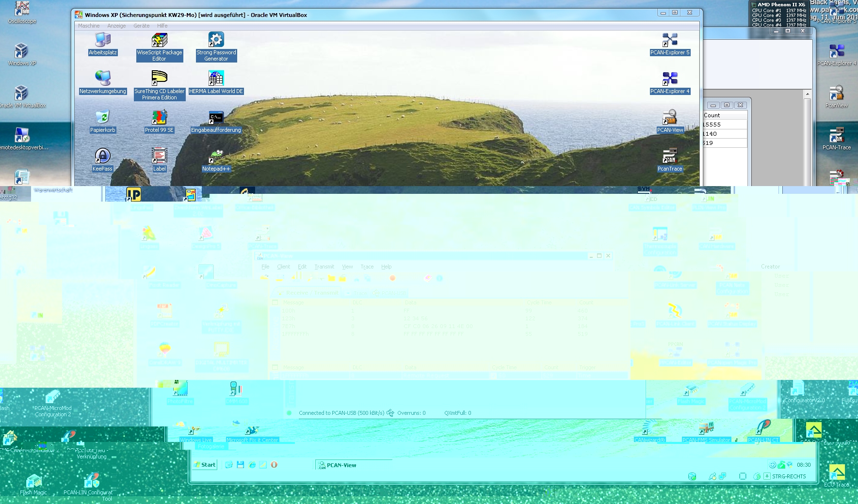The height and width of the screenshot is (504, 858).
Task: Open the Hilfe menu in VirtualBox
Action: (x=162, y=26)
